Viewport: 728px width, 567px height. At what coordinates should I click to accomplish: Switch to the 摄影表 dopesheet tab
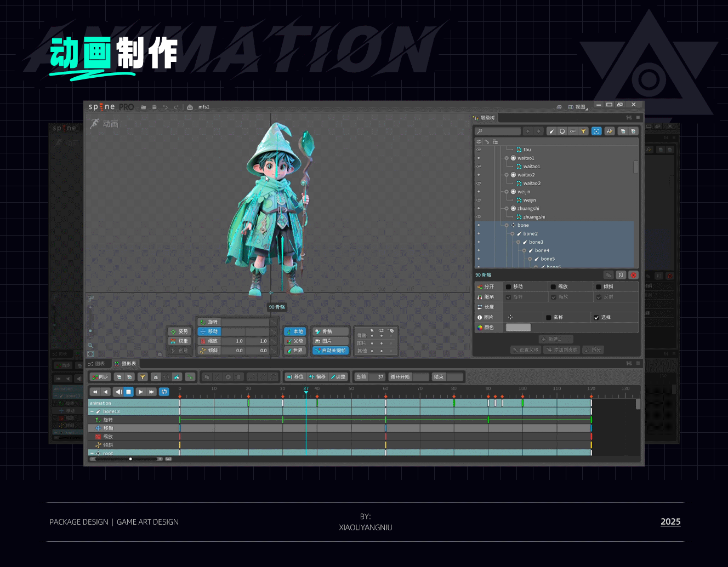click(126, 364)
